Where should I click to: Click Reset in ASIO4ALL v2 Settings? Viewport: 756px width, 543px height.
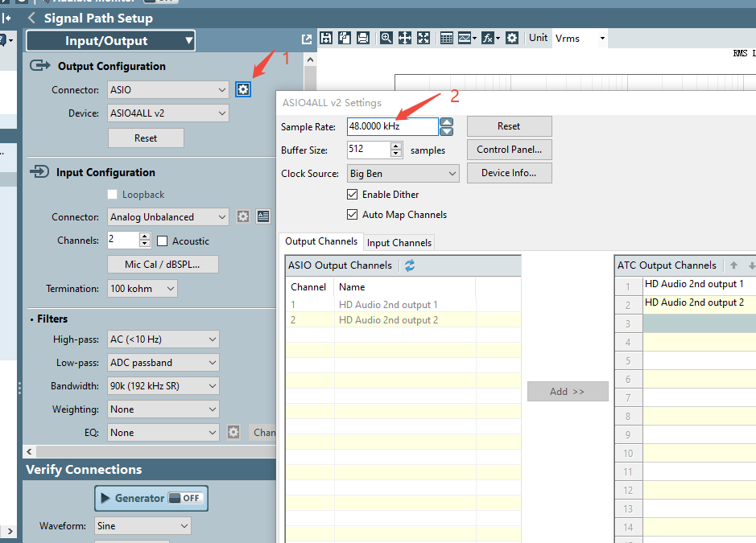click(x=509, y=126)
